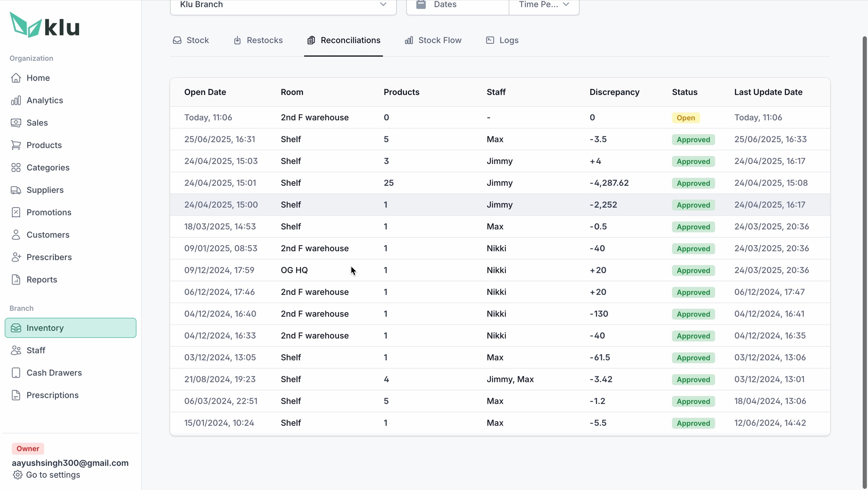
Task: Click the Dates calendar icon
Action: pyautogui.click(x=421, y=4)
